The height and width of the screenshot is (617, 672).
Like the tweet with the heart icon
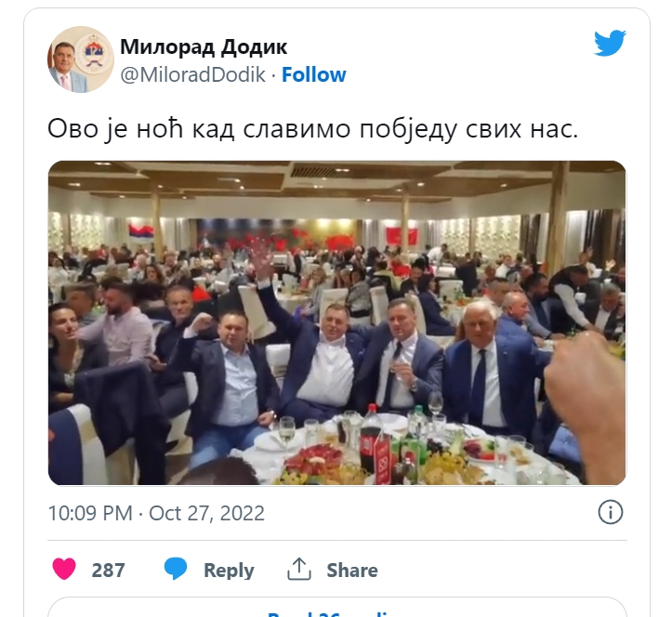[x=64, y=569]
